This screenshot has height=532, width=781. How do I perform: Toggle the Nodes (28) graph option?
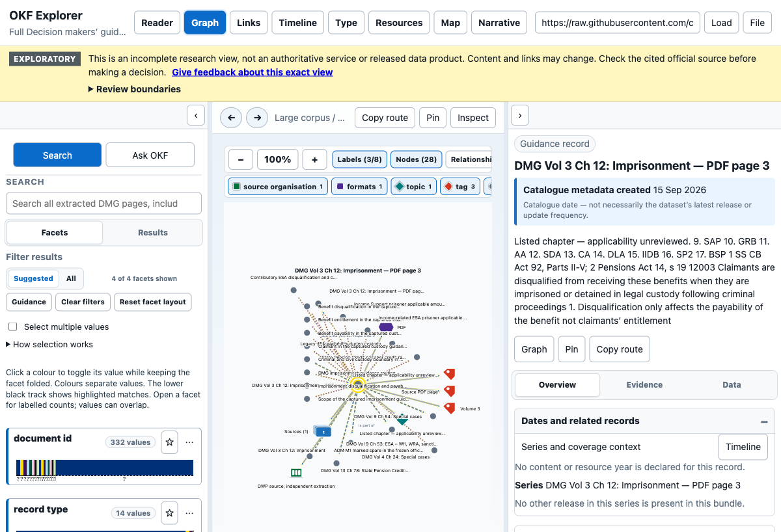tap(416, 159)
